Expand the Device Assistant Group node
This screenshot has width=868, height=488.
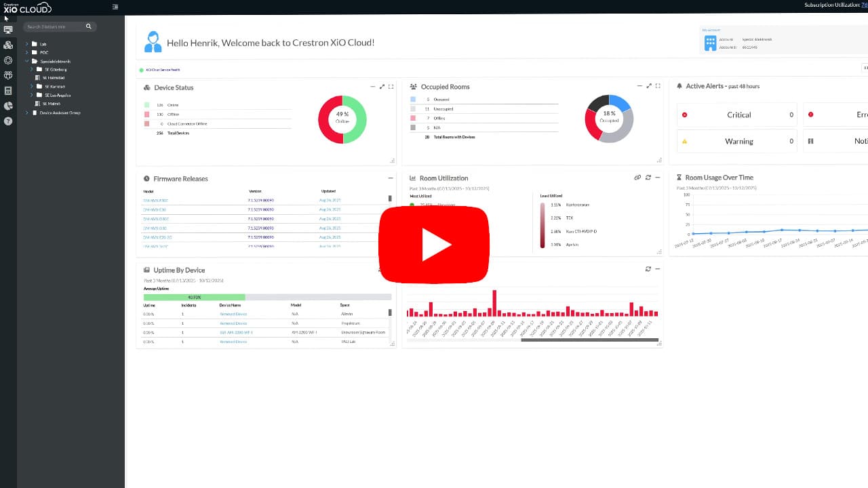(27, 113)
